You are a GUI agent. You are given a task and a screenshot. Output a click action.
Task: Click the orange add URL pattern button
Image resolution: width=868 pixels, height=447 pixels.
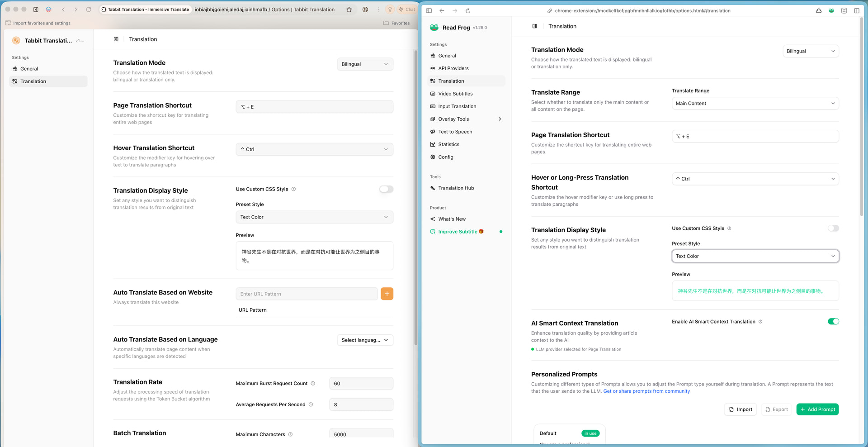387,294
